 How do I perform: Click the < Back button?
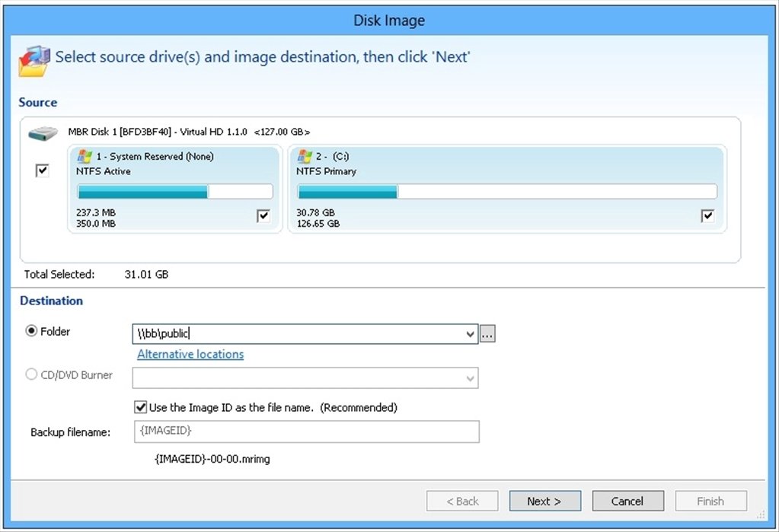tap(462, 501)
